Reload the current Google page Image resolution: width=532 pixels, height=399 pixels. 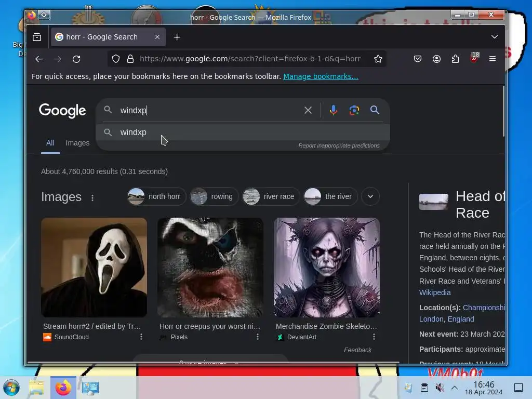click(76, 59)
